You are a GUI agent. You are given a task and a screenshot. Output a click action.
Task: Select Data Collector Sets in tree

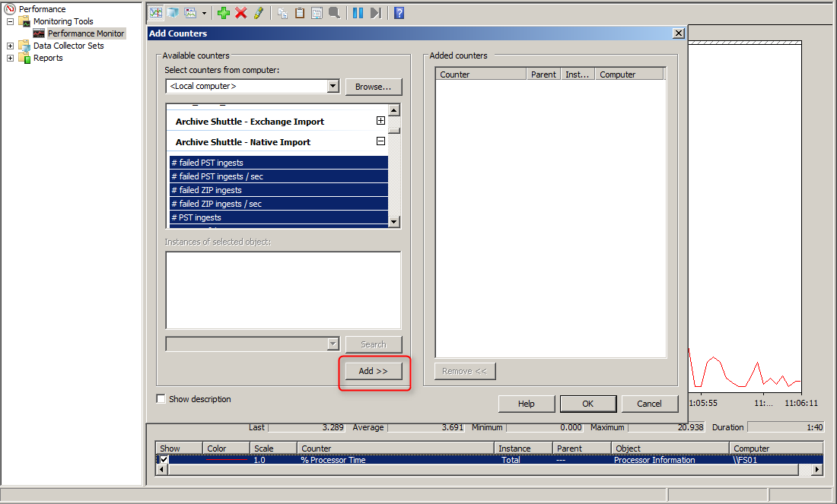(x=68, y=46)
